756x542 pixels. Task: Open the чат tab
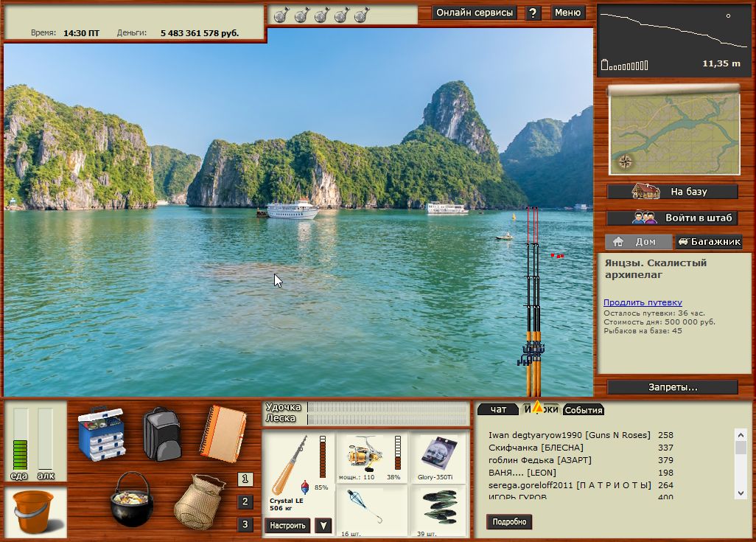click(498, 409)
